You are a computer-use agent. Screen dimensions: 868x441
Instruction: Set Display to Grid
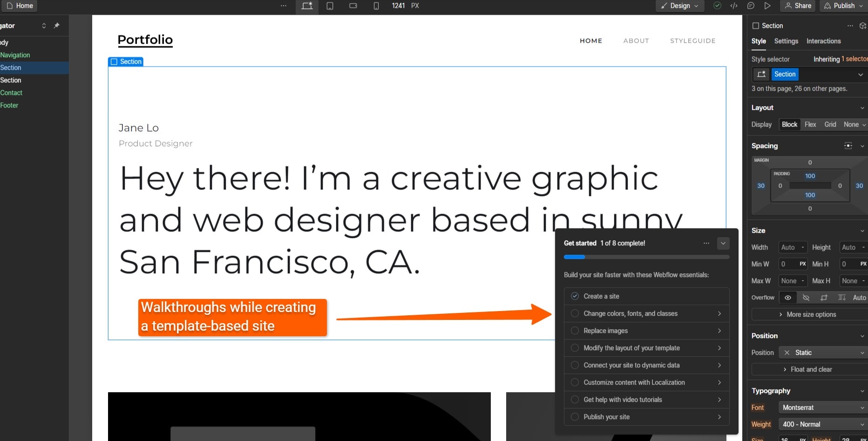point(830,124)
